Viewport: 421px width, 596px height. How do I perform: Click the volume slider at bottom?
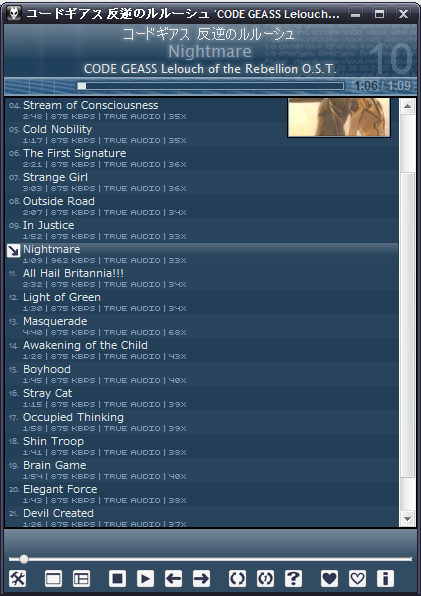pos(210,559)
